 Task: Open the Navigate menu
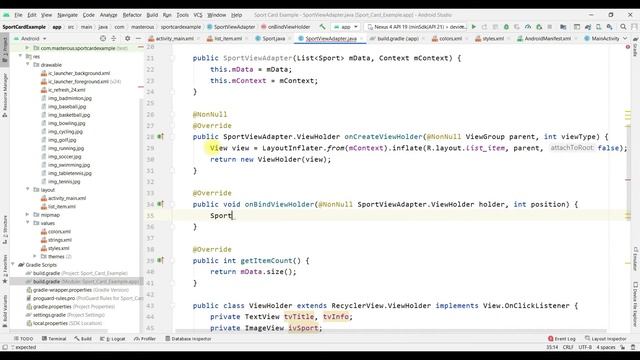pos(67,15)
